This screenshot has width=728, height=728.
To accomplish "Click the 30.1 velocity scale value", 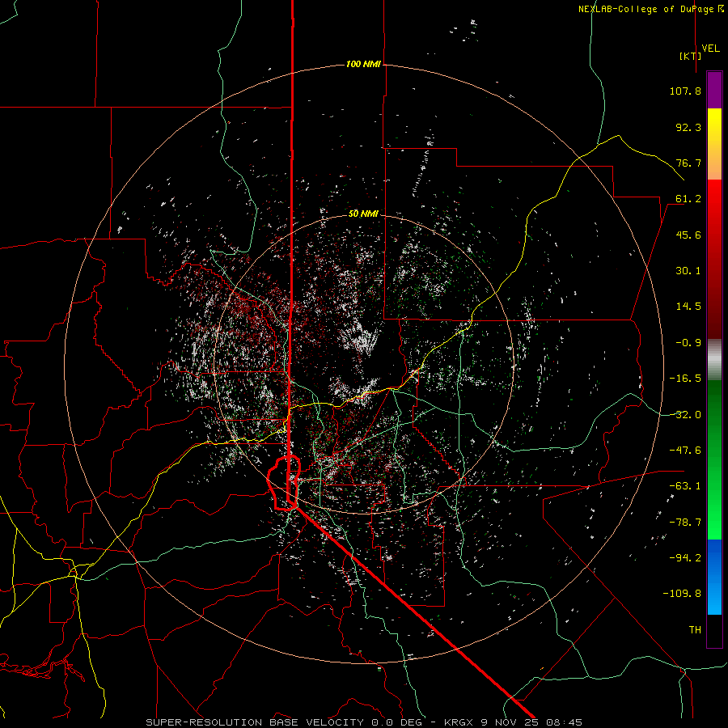I will pos(688,271).
